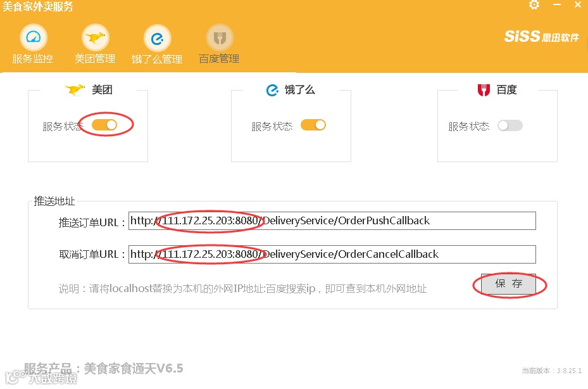Click the settings gear in title bar
588x389 pixels.
coord(534,5)
